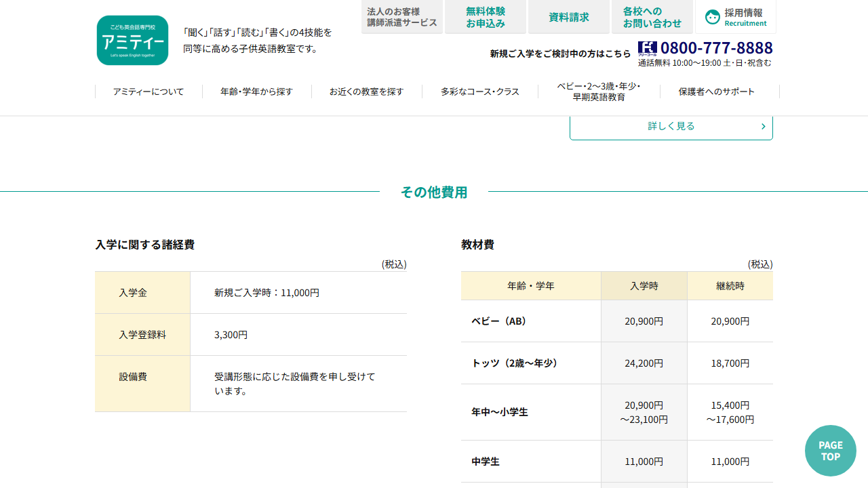Click the ベビー（AB） row label
868x488 pixels.
(x=531, y=321)
